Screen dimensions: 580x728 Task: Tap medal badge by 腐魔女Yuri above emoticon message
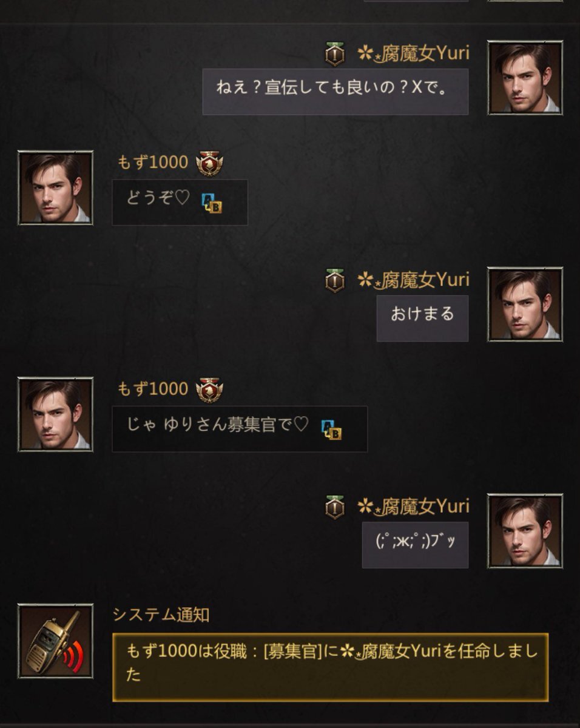[x=335, y=507]
